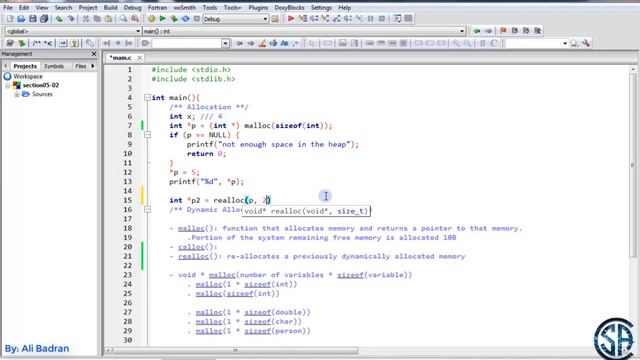Click the Paste icon

pos(108,19)
